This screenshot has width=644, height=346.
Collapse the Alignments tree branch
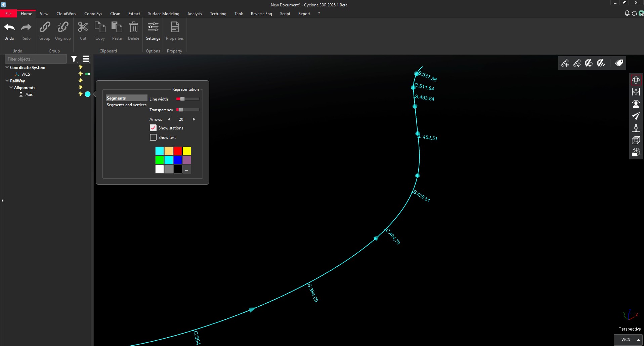[x=11, y=87]
